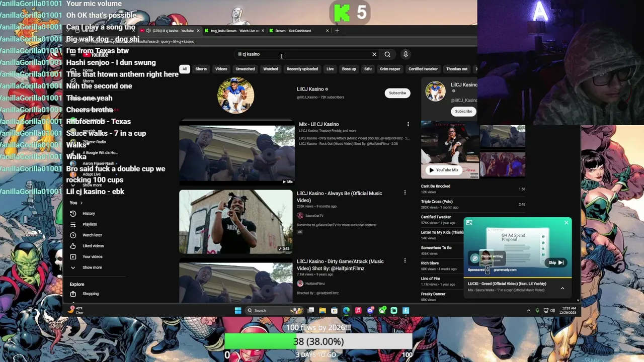Click the Windows taskbar Search box
The height and width of the screenshot is (362, 644).
pos(274,310)
